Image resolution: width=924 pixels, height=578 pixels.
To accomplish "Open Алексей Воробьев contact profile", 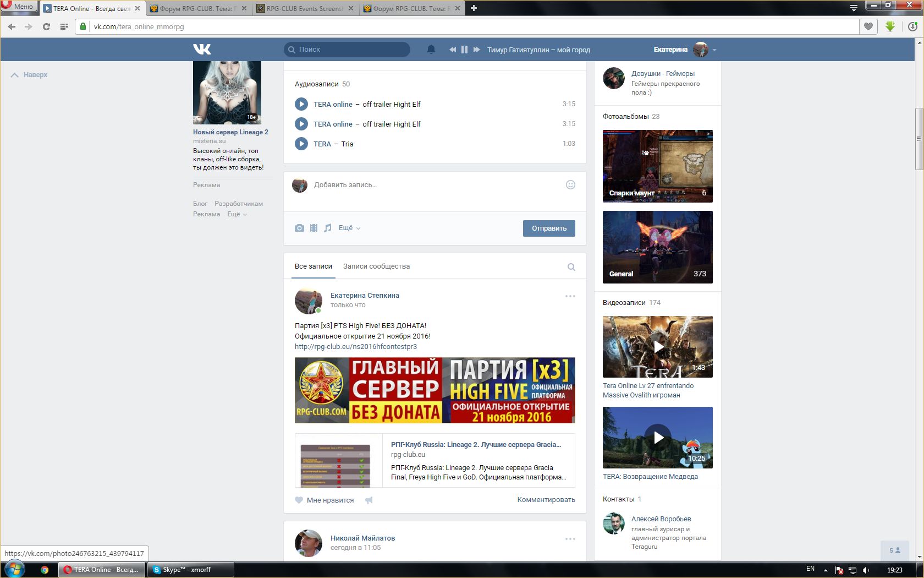I will coord(661,519).
